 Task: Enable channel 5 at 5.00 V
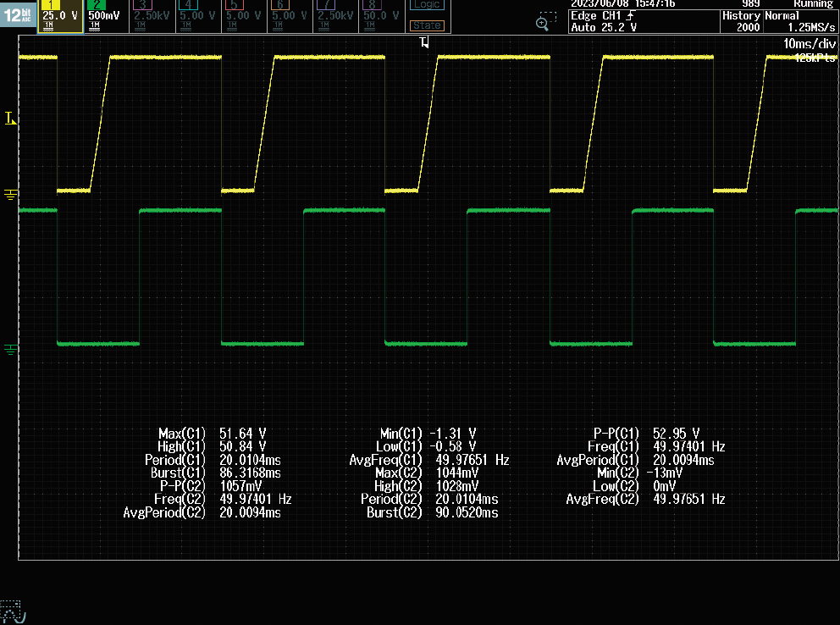tap(244, 16)
